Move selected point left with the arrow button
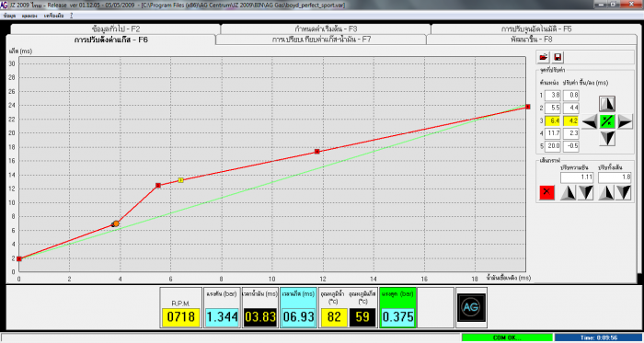 pyautogui.click(x=590, y=122)
